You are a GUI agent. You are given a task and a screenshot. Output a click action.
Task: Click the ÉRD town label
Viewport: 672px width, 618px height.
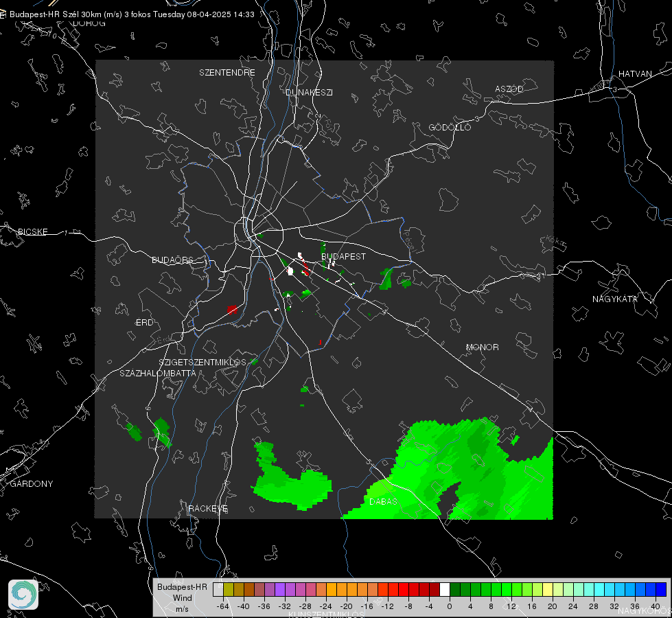(x=144, y=323)
